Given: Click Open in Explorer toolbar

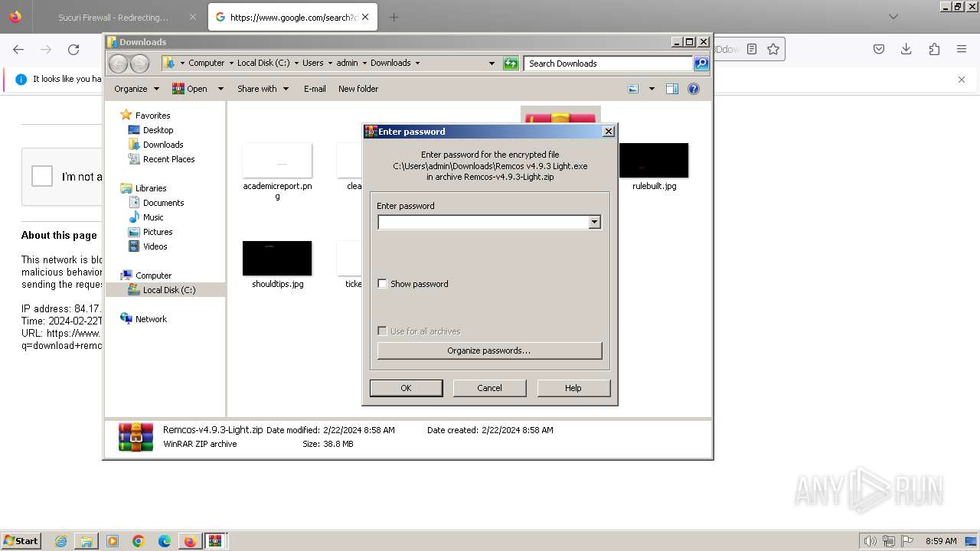Looking at the screenshot, I should 191,89.
